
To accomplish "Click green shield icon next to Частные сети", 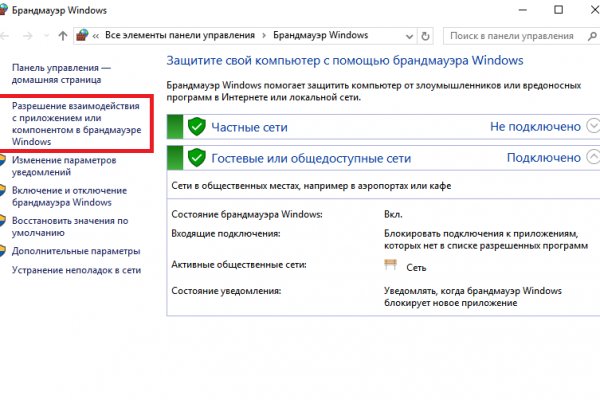I will tap(197, 127).
